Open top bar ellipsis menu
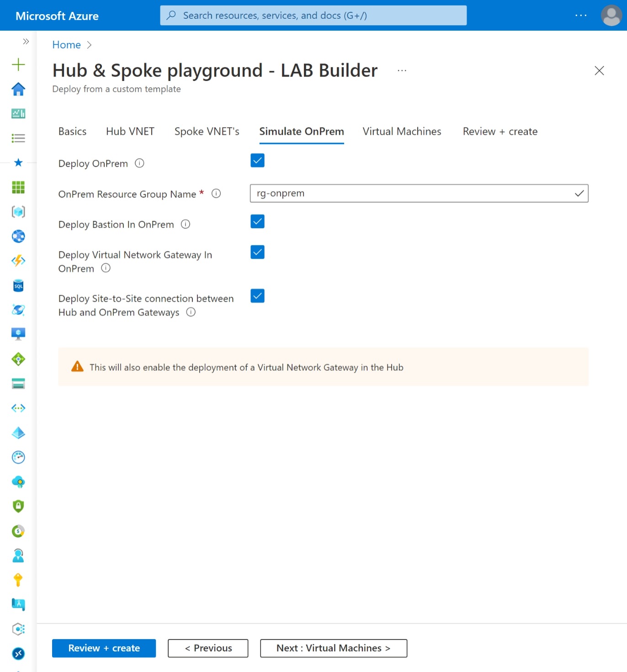 (581, 16)
